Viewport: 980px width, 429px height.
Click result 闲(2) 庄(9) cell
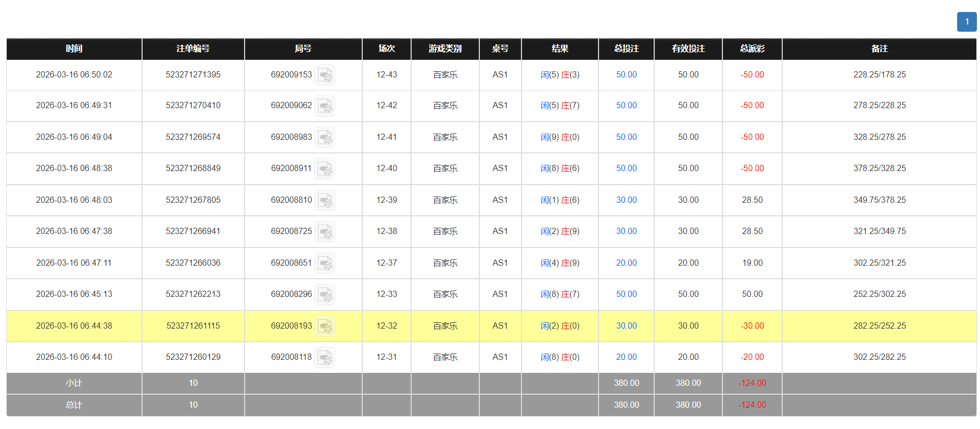[x=560, y=231]
